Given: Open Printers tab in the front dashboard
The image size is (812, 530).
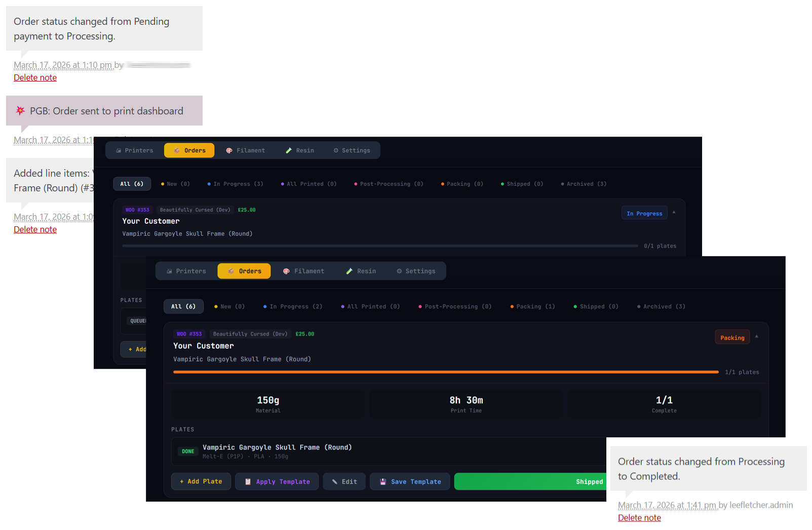Looking at the screenshot, I should coord(186,271).
